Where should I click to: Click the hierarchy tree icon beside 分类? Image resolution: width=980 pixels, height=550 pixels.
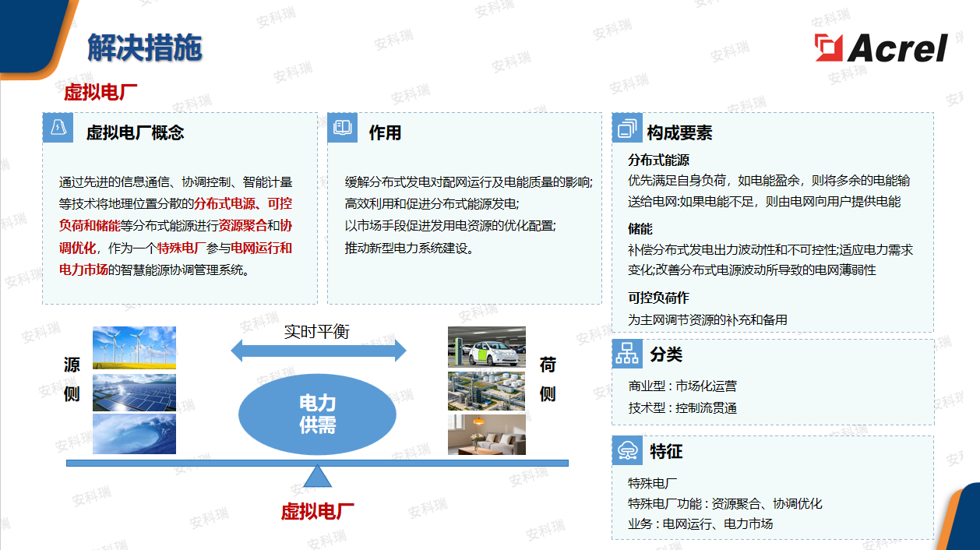pyautogui.click(x=627, y=353)
